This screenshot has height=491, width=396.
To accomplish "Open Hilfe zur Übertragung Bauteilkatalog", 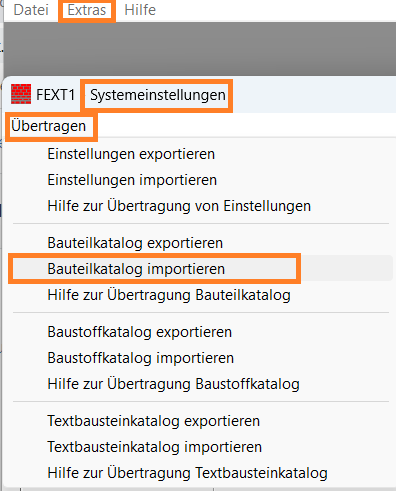I will click(x=169, y=295).
